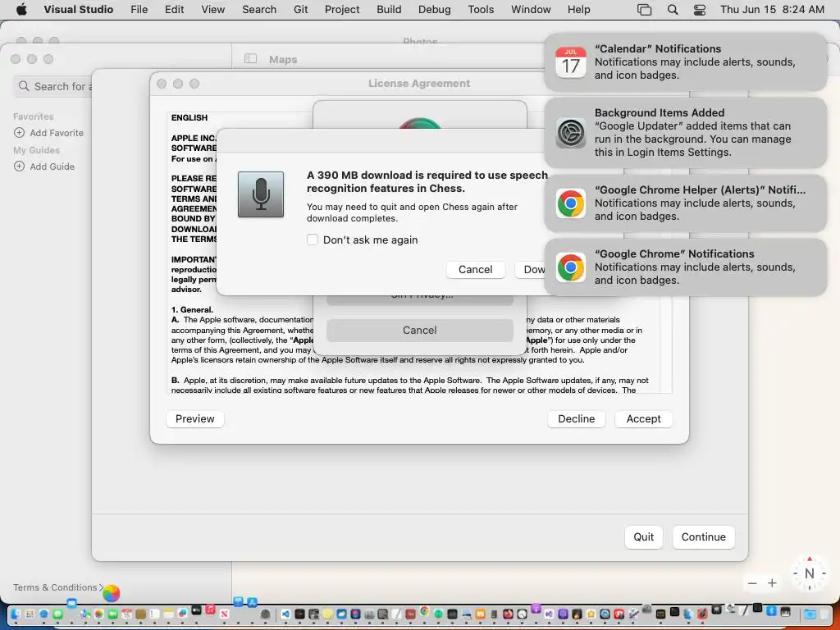The height and width of the screenshot is (630, 840).
Task: Open Bluetooth app icon in the Dock
Action: coord(771,610)
